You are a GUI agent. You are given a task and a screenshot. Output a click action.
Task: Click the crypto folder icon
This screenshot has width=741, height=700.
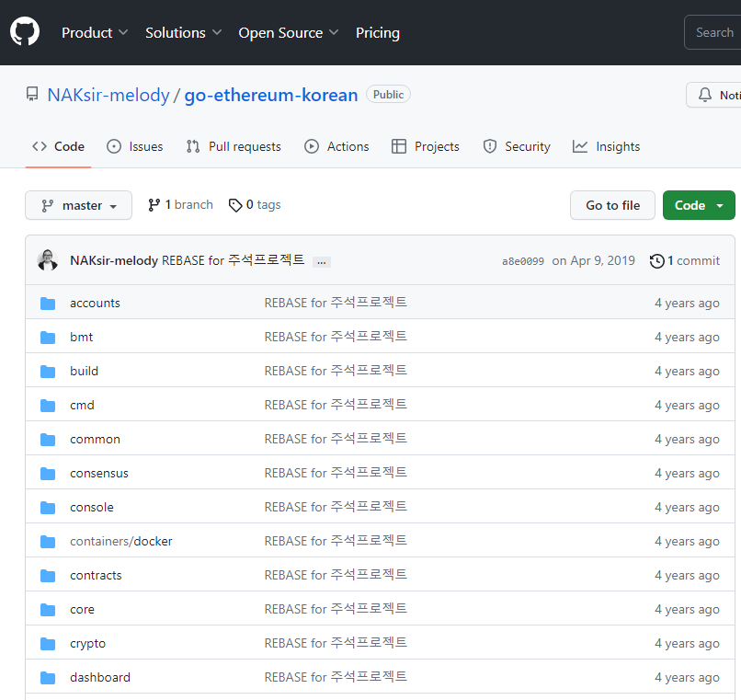(x=48, y=644)
